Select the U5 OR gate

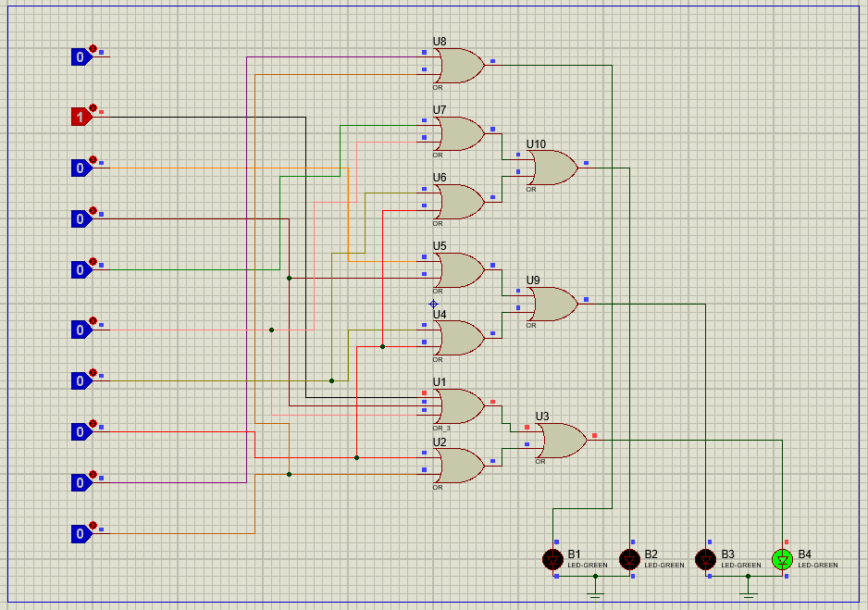(460, 270)
